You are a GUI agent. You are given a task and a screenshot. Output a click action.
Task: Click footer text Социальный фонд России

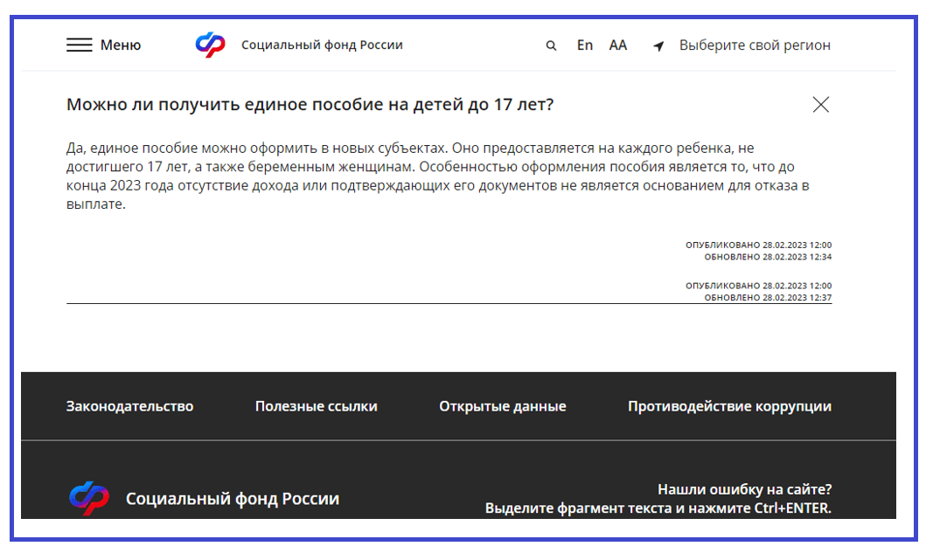pyautogui.click(x=233, y=499)
